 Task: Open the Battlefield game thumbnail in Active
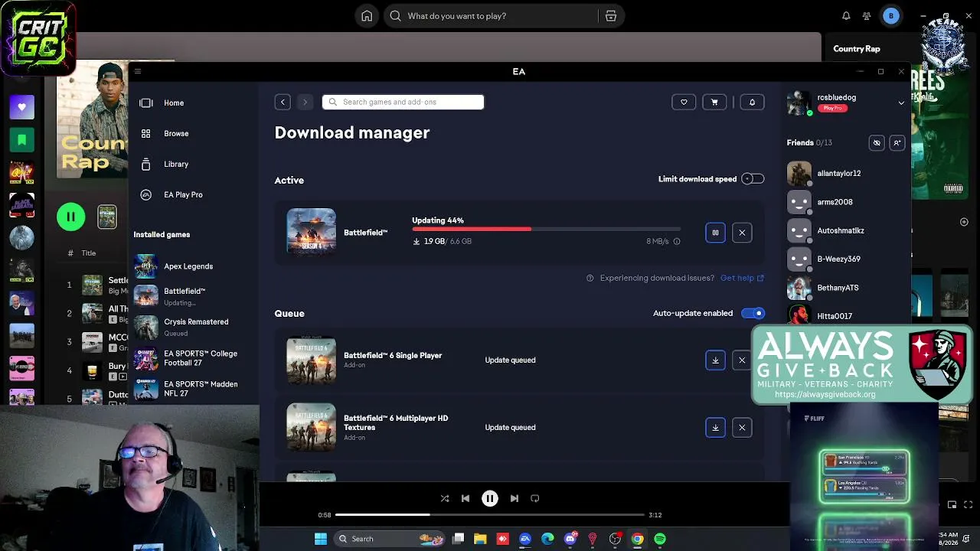(x=311, y=231)
